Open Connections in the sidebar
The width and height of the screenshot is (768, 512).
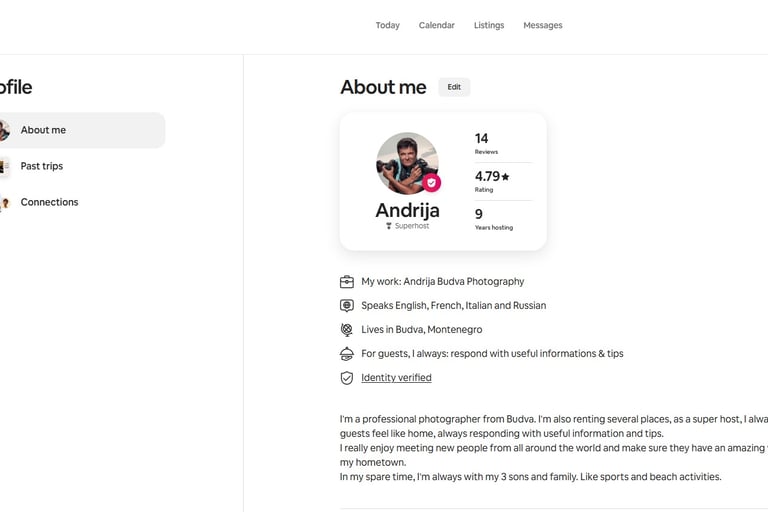(x=49, y=202)
